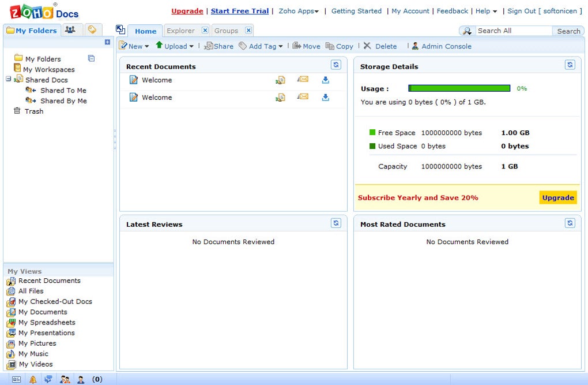Refresh the Latest Reviews panel
Viewport: 588px width, 385px height.
pos(336,223)
